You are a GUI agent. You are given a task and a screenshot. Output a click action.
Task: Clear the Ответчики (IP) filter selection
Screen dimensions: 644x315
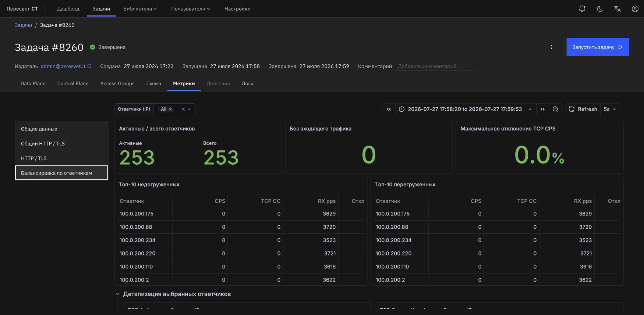(x=183, y=109)
